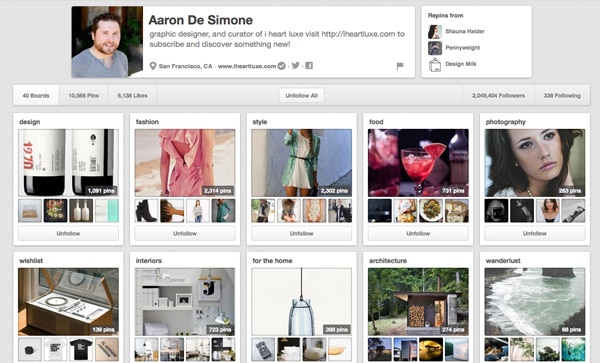Open the Facebook icon link

coord(309,65)
